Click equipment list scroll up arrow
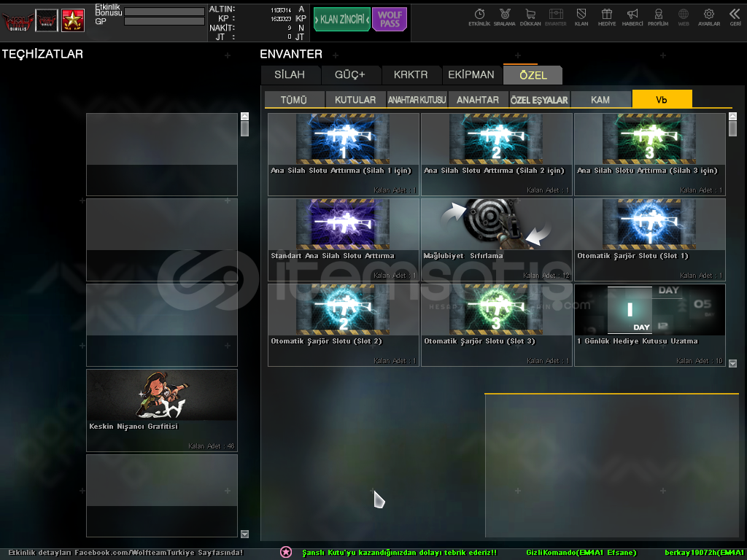This screenshot has height=560, width=747. point(245,116)
